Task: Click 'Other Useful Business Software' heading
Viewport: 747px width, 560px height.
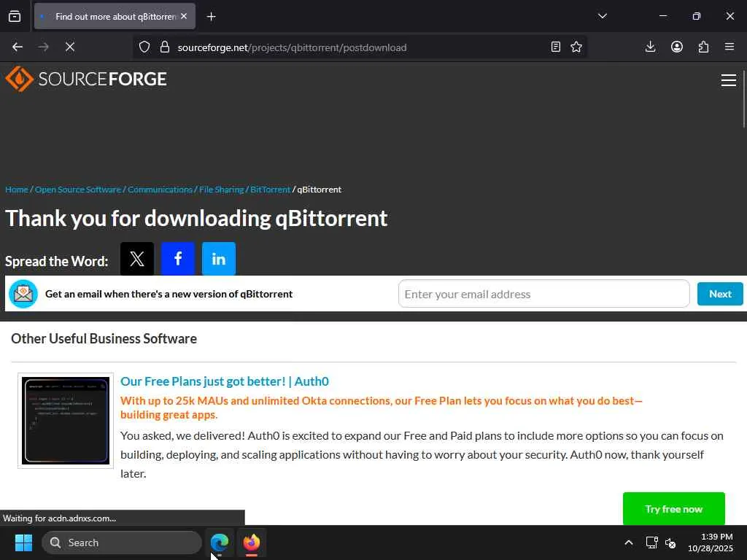Action: tap(104, 338)
